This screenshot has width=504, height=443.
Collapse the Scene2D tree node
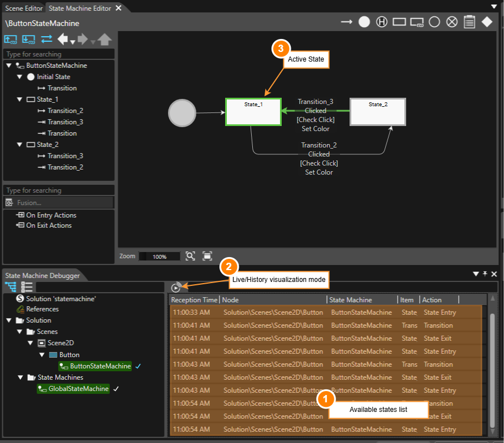coord(30,343)
